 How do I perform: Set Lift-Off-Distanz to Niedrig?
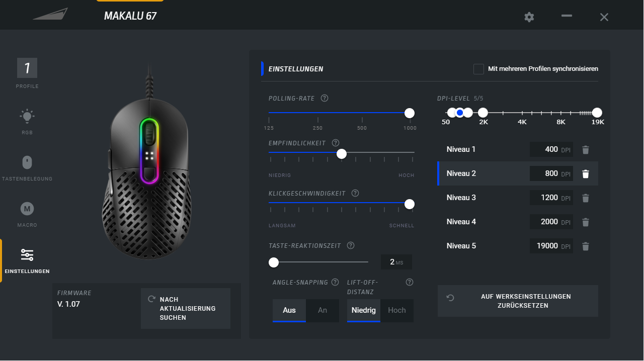pos(364,310)
